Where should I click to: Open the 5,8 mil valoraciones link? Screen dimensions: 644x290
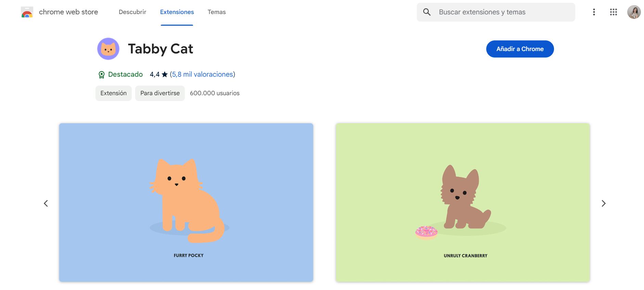(202, 74)
